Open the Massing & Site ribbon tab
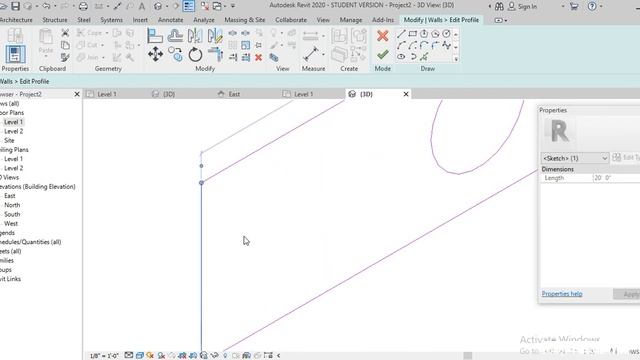This screenshot has width=640, height=360. click(x=244, y=20)
